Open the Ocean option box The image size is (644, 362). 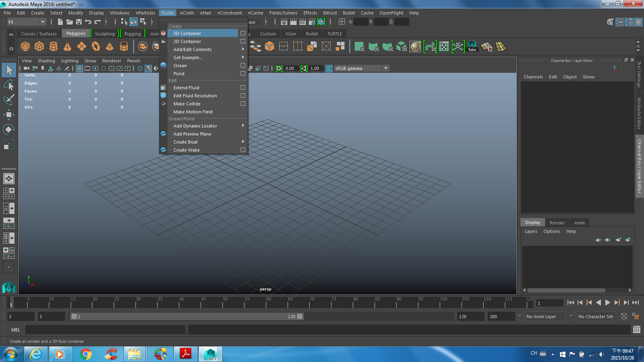(x=243, y=65)
